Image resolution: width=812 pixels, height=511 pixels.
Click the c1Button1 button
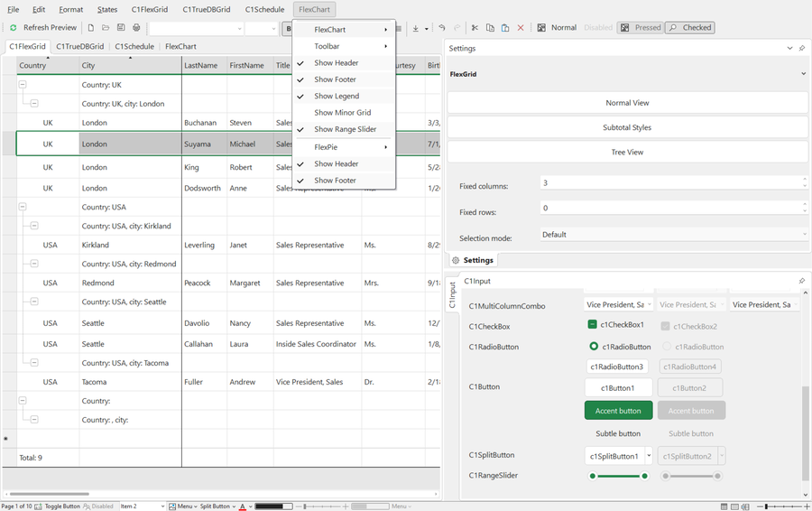pos(617,387)
